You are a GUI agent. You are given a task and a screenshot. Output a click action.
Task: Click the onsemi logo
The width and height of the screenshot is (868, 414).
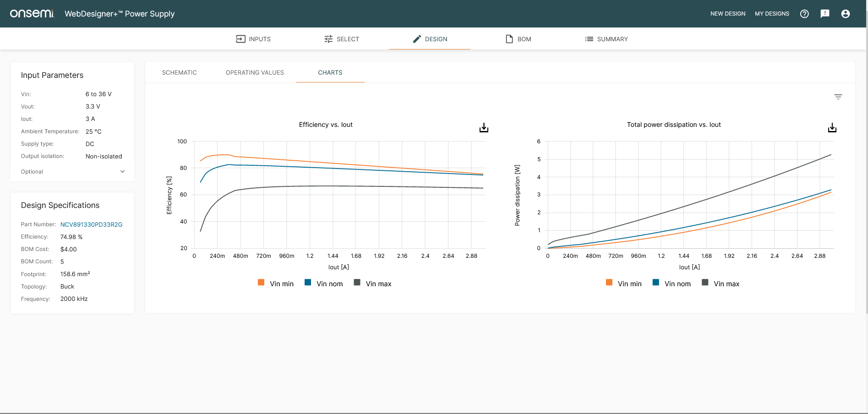pos(32,14)
